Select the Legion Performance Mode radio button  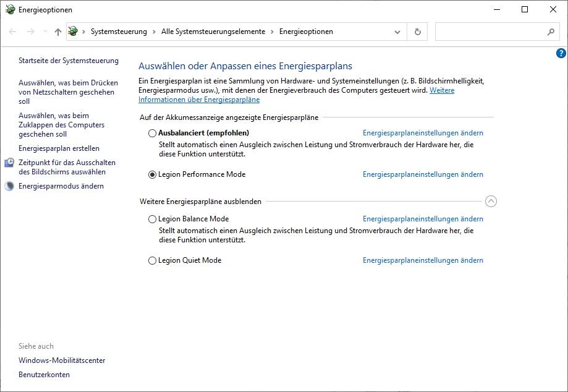point(152,174)
